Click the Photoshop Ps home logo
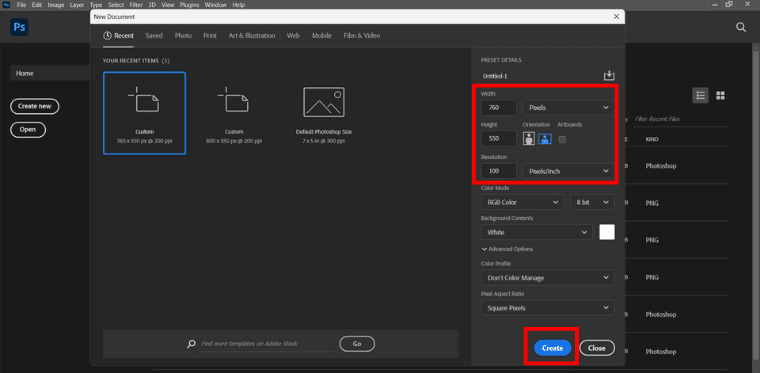Image resolution: width=760 pixels, height=373 pixels. (19, 27)
